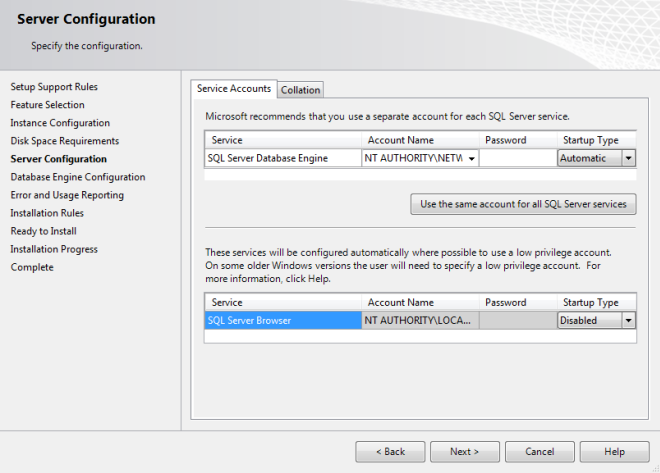This screenshot has width=660, height=473.
Task: Select the Service Accounts tab
Action: [234, 89]
